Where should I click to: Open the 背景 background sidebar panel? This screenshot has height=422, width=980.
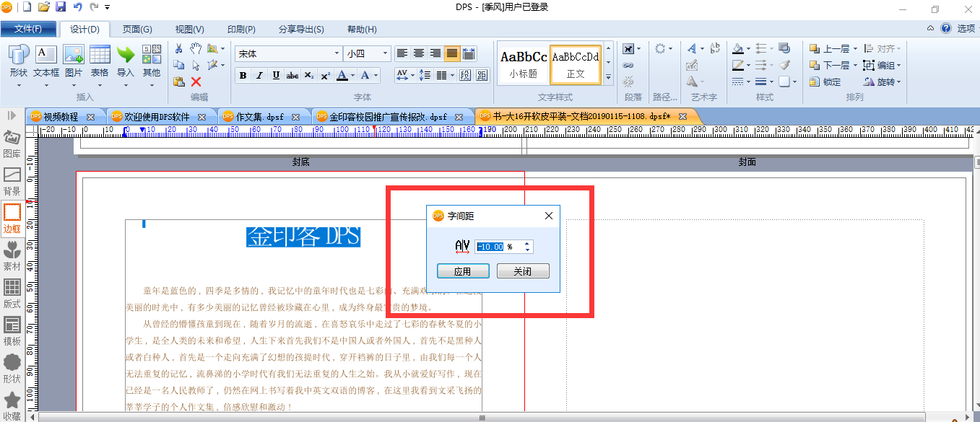click(x=12, y=183)
